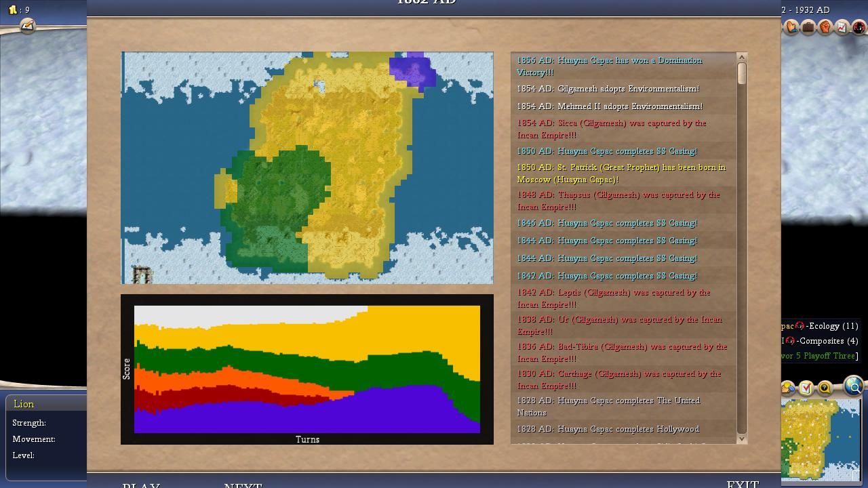Select 'completes Hollywood' log entry
Viewport: 868px width, 488px height.
point(623,429)
